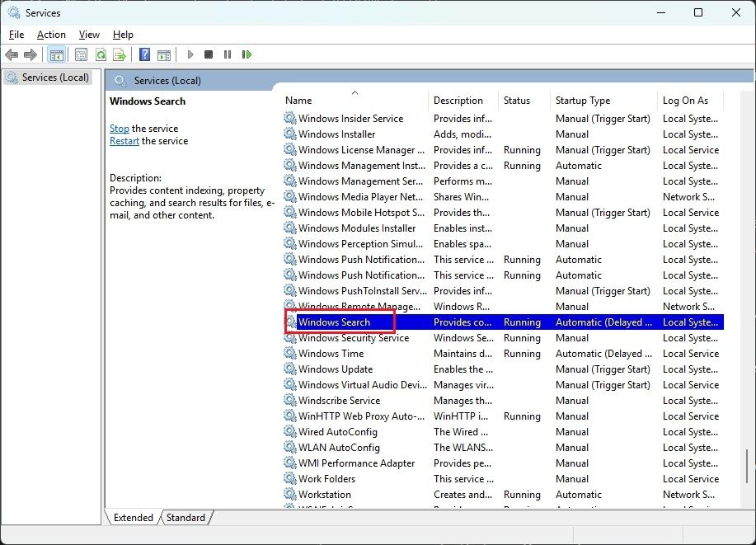Click the Restart the service link
The height and width of the screenshot is (545, 756).
click(124, 141)
